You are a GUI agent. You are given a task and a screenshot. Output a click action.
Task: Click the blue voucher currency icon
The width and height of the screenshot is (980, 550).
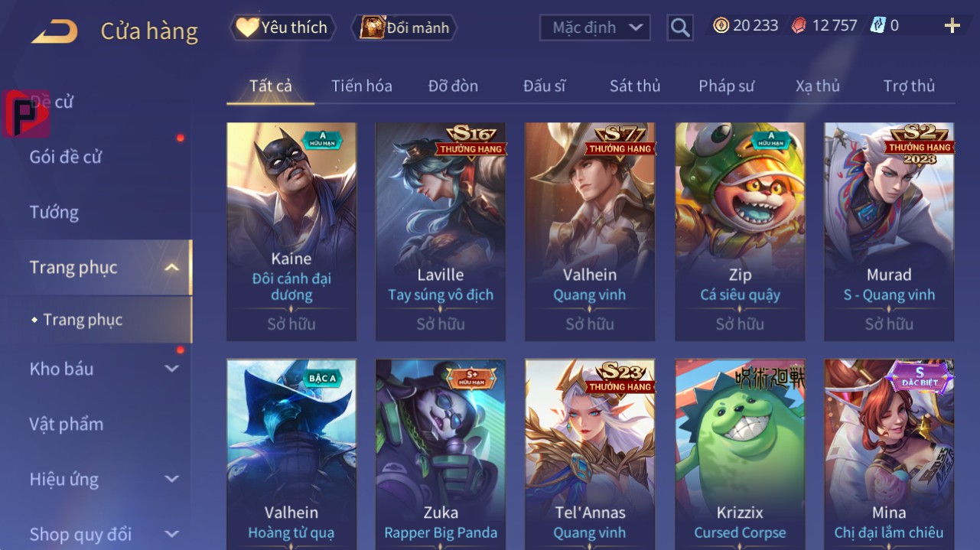pyautogui.click(x=877, y=25)
